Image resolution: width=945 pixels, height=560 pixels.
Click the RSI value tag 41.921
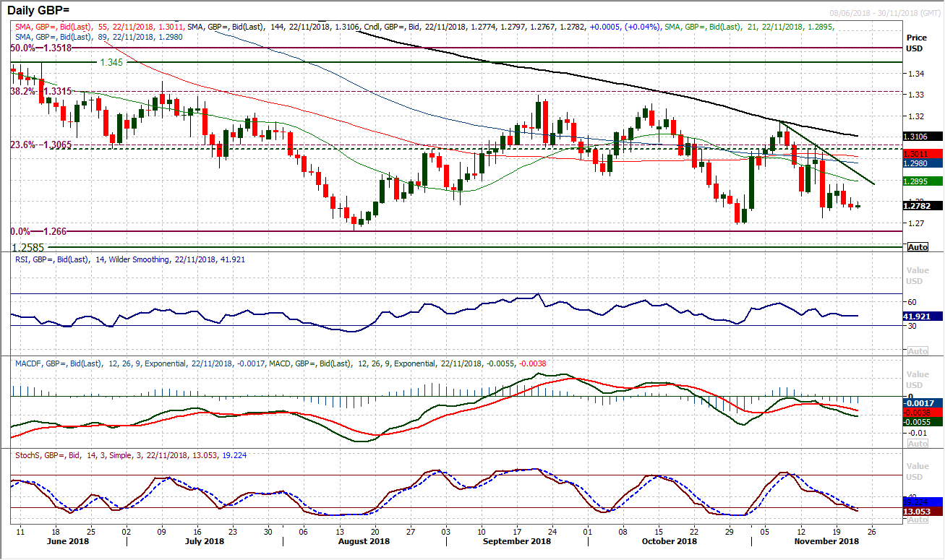click(x=923, y=316)
